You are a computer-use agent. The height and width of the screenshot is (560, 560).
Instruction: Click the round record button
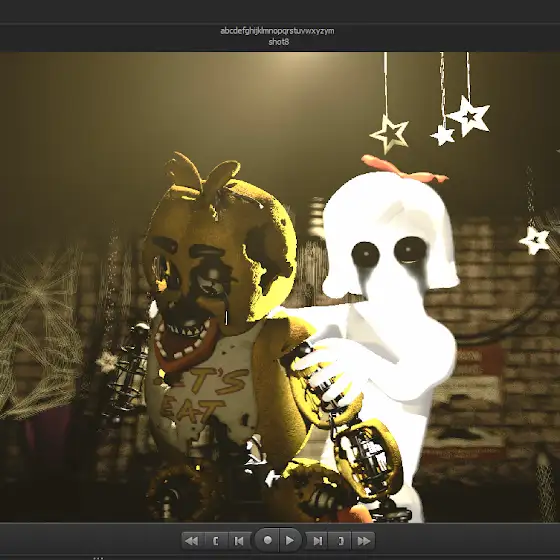(267, 540)
